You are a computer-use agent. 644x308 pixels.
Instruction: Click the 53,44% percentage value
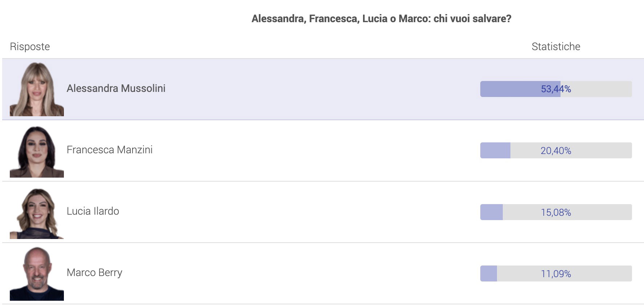pyautogui.click(x=556, y=89)
